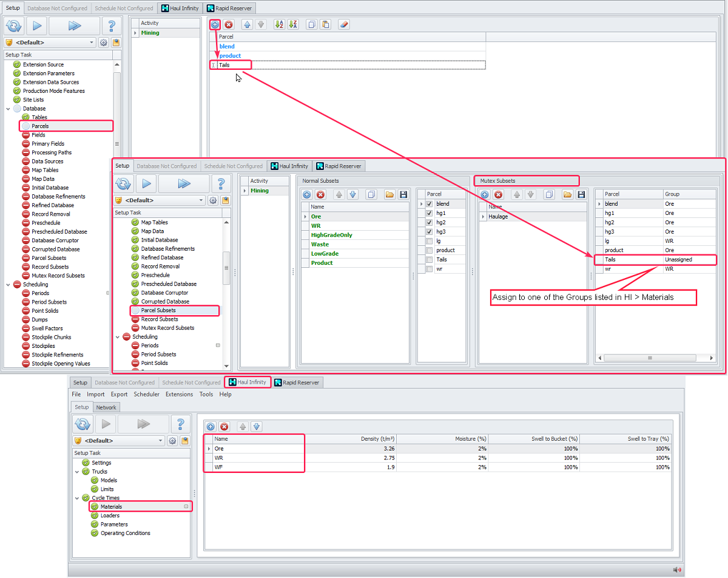Screen dimensions: 728x578
Task: Open the Scheduler menu
Action: 146,394
